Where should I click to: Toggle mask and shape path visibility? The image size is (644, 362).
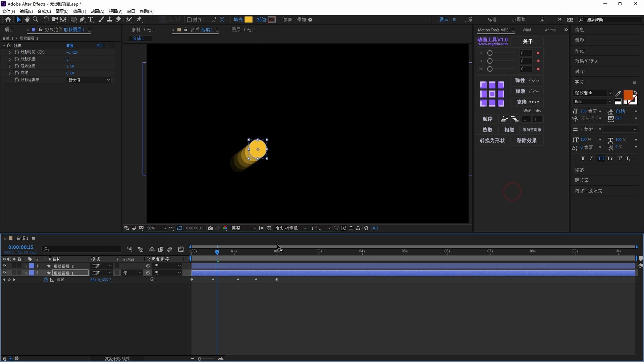click(179, 228)
